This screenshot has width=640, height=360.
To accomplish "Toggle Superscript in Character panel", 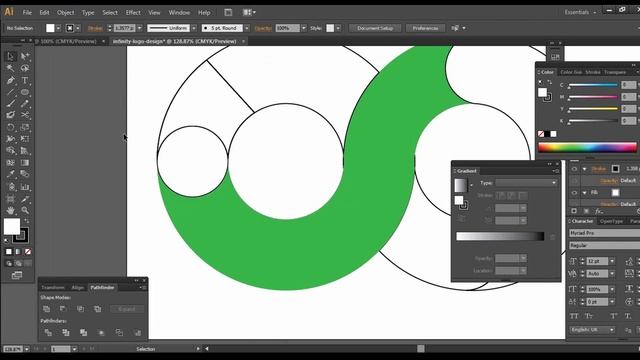I will click(x=614, y=316).
